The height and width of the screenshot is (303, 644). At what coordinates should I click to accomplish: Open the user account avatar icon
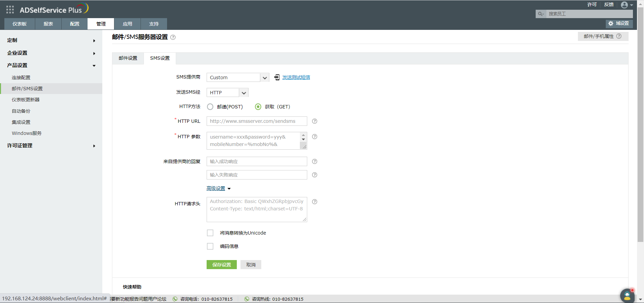click(x=625, y=5)
